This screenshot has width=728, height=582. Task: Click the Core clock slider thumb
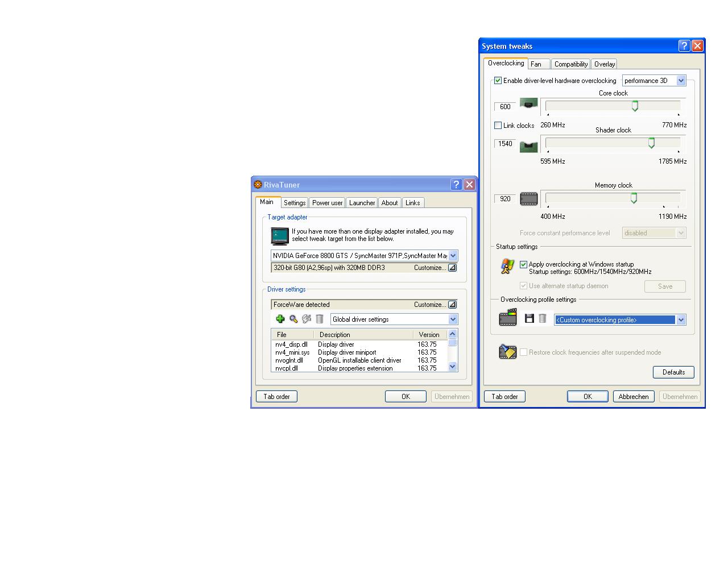point(635,106)
